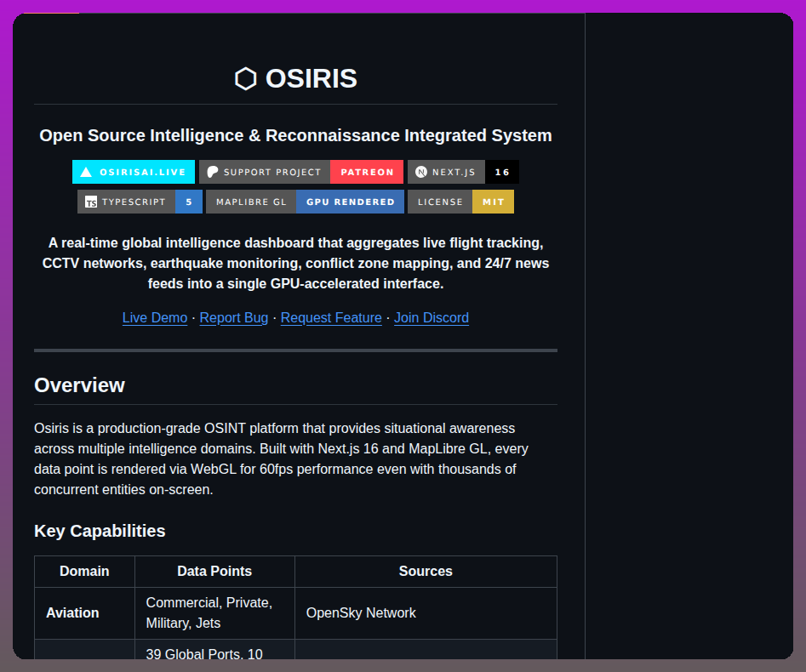
Task: Open the OSIRISAI.LIVE badge
Action: [x=134, y=172]
